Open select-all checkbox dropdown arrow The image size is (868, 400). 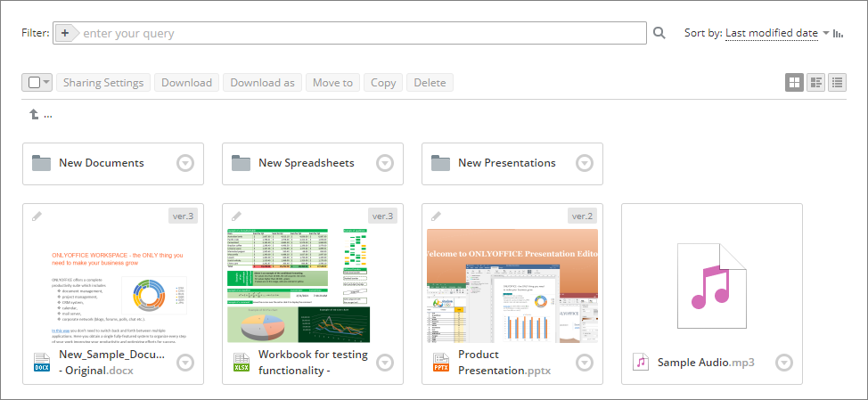click(x=46, y=83)
